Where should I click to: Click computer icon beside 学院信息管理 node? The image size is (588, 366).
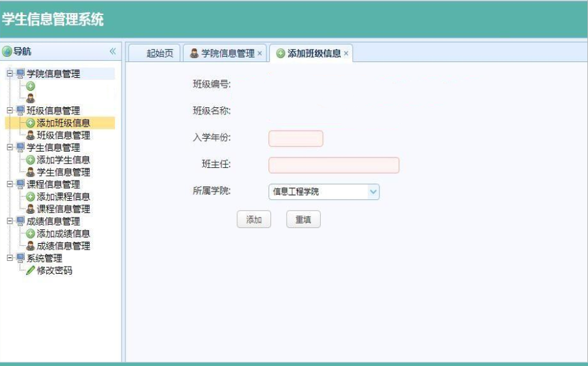pyautogui.click(x=21, y=74)
